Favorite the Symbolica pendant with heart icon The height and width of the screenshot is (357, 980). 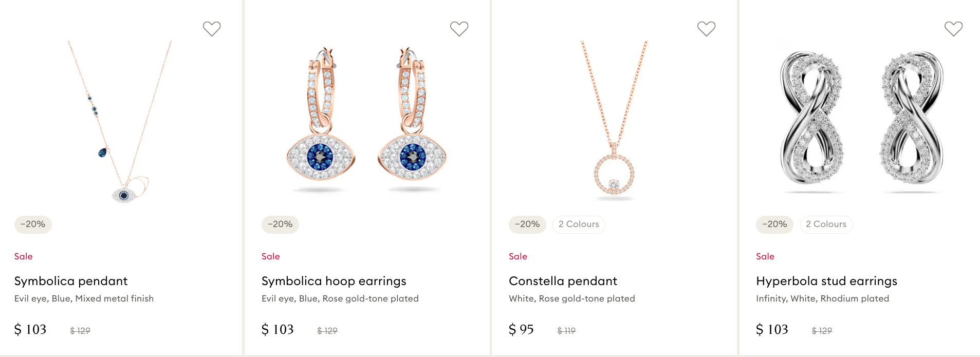[212, 29]
